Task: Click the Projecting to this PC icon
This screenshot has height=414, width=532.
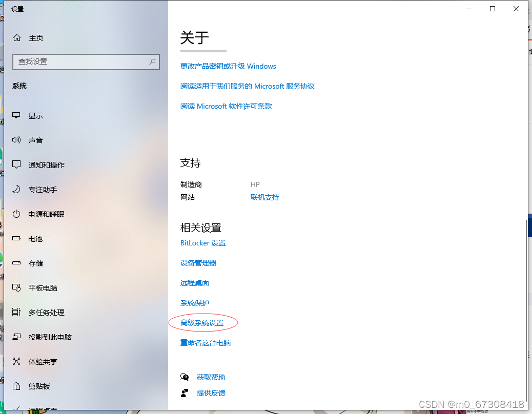Action: (x=16, y=337)
